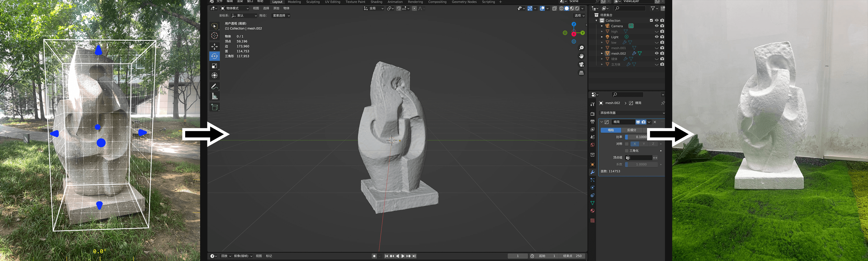Image resolution: width=868 pixels, height=261 pixels.
Task: Hide mesh.002 with its eye icon
Action: pyautogui.click(x=656, y=53)
